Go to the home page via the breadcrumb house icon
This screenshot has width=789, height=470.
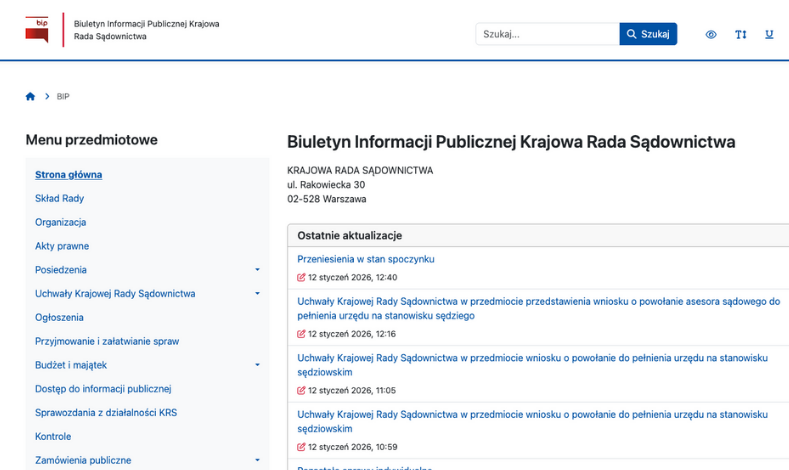pyautogui.click(x=30, y=97)
